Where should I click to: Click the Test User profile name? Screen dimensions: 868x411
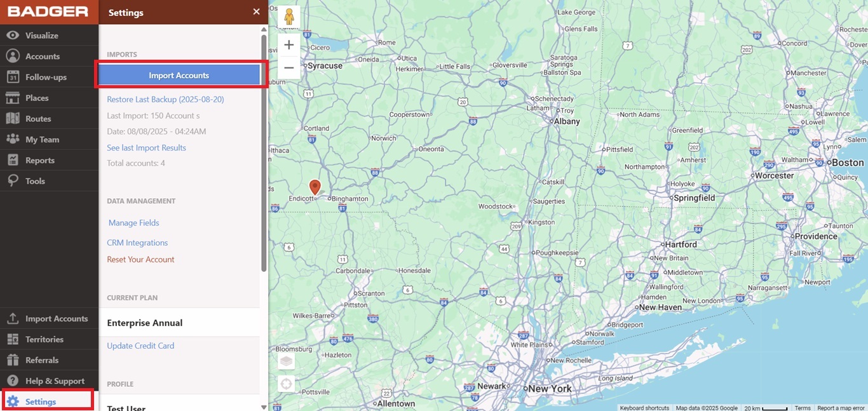[x=126, y=407]
